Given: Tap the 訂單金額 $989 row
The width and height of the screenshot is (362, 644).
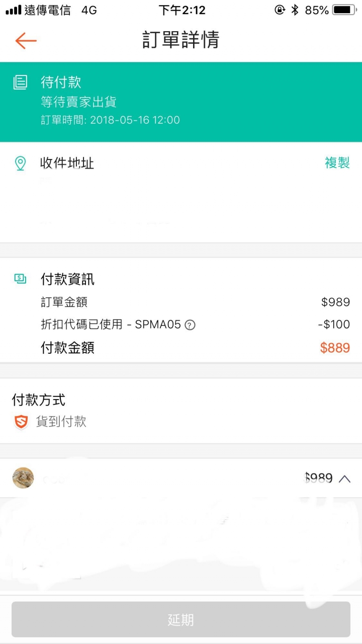Looking at the screenshot, I should click(x=195, y=302).
